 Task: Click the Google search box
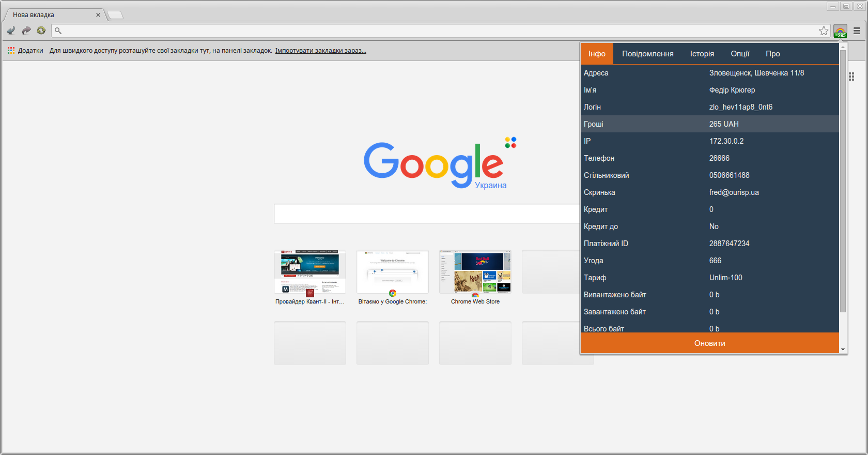pyautogui.click(x=427, y=214)
